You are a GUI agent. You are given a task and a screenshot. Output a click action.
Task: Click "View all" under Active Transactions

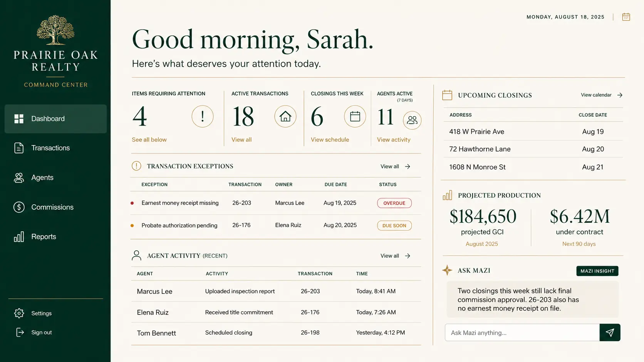[x=241, y=140]
